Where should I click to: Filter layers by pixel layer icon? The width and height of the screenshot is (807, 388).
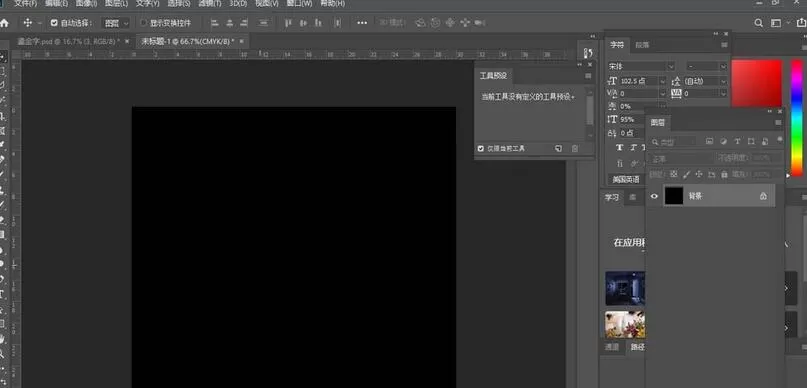click(x=709, y=141)
